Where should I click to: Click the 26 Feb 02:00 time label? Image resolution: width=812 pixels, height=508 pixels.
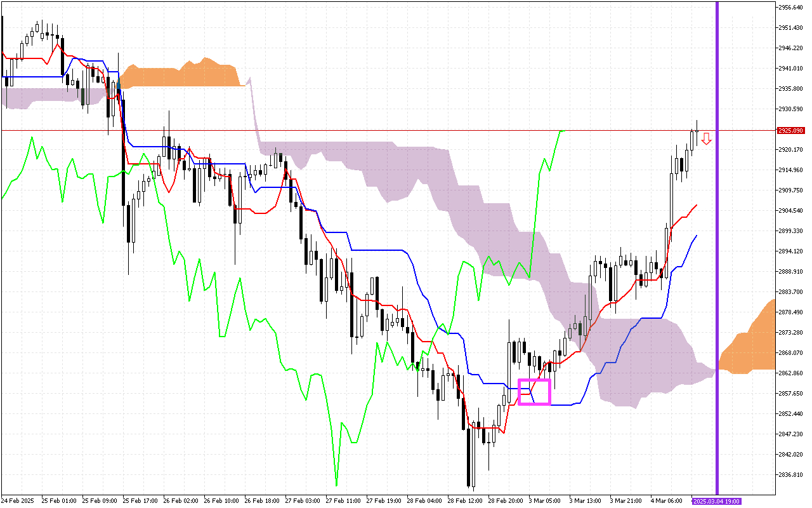click(x=180, y=501)
